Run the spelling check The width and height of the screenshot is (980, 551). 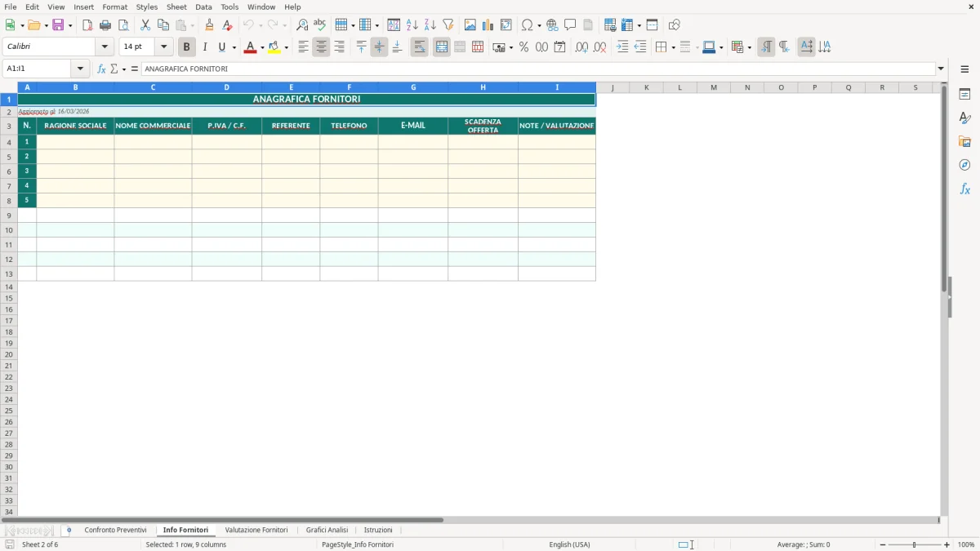click(x=320, y=25)
